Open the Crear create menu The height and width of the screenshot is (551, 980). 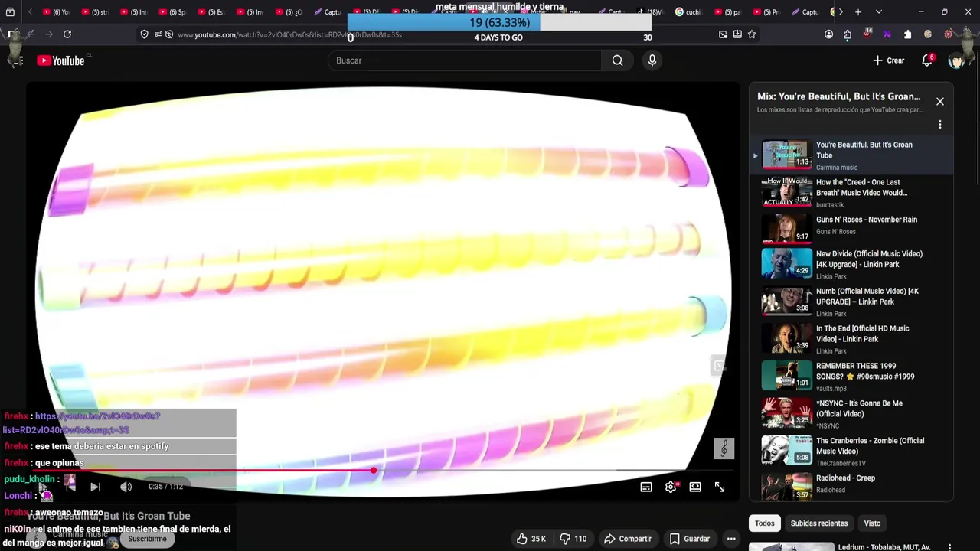[x=888, y=60]
